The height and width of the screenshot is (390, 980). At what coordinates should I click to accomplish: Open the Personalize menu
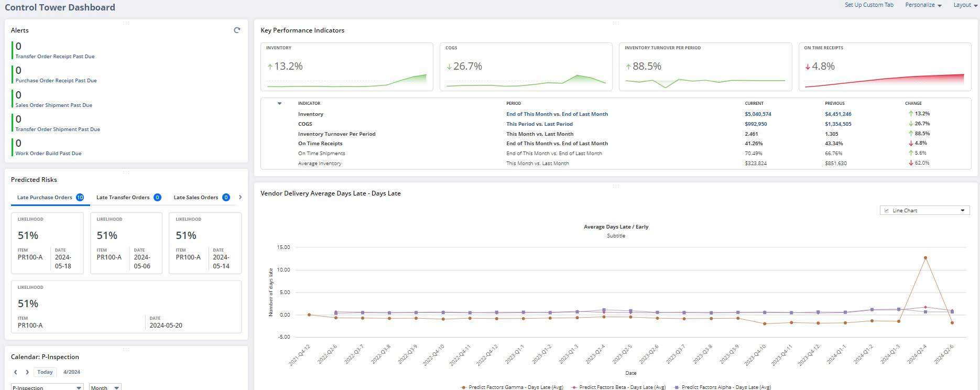tap(923, 5)
